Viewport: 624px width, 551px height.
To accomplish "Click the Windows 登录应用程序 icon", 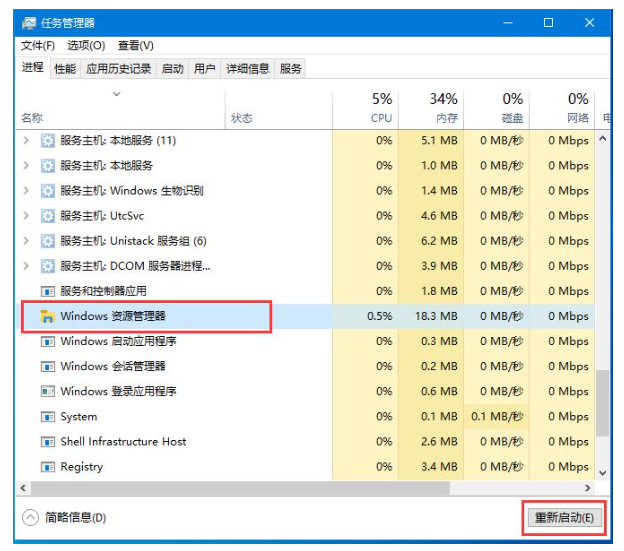I will [x=47, y=392].
